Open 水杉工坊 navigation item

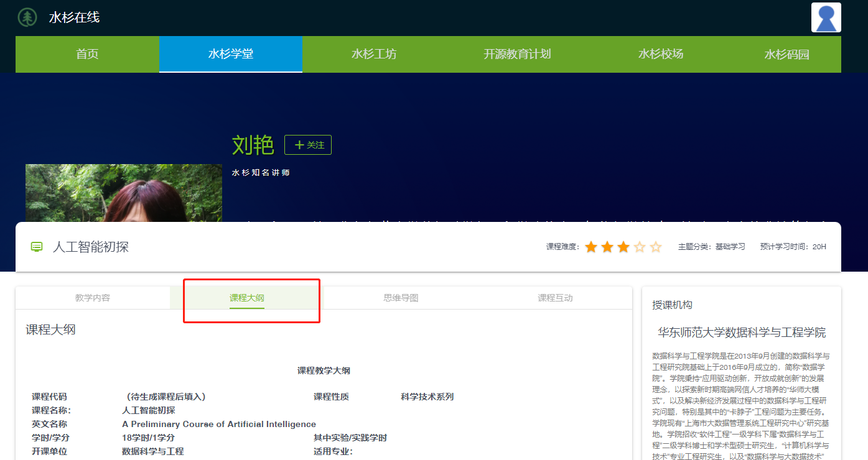(373, 54)
